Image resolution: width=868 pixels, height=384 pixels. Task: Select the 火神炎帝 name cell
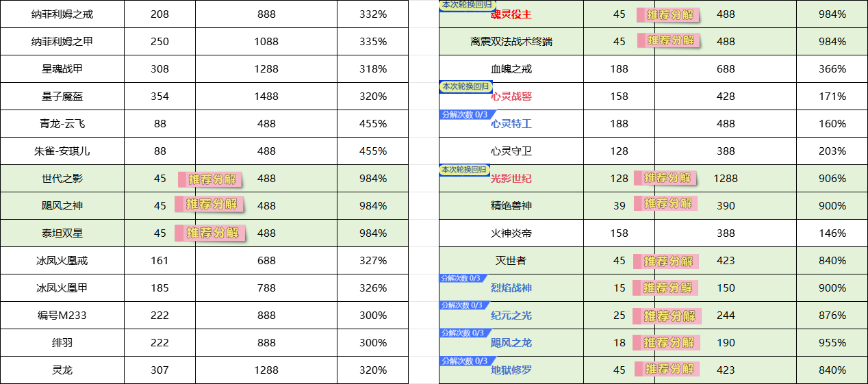(x=511, y=233)
